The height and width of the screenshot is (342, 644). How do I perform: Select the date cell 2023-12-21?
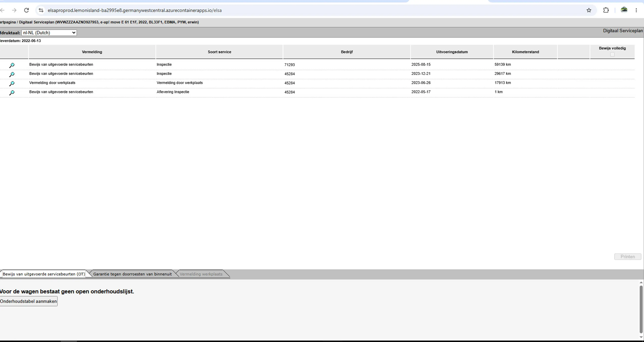pyautogui.click(x=421, y=74)
